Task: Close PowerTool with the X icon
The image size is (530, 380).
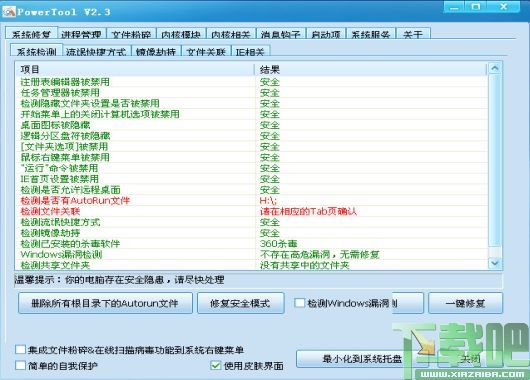Action: pyautogui.click(x=503, y=7)
